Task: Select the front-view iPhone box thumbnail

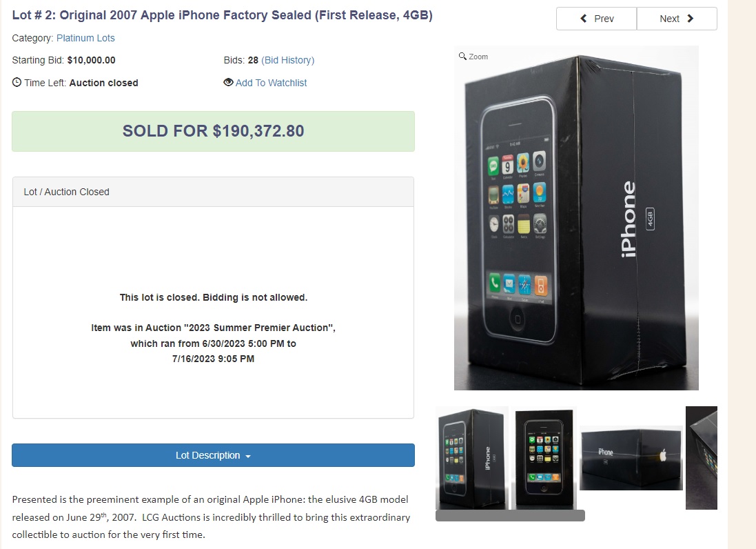Action: point(544,458)
